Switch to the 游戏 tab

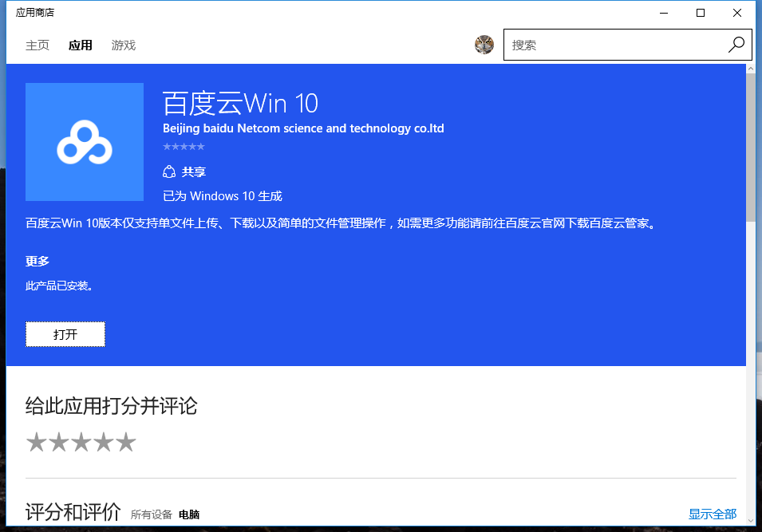tap(124, 45)
